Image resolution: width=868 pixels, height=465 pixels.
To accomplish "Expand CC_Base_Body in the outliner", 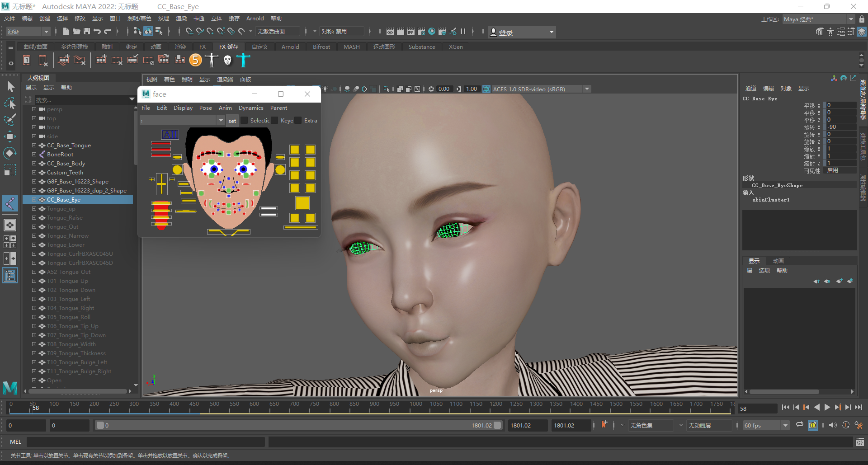I will [34, 163].
